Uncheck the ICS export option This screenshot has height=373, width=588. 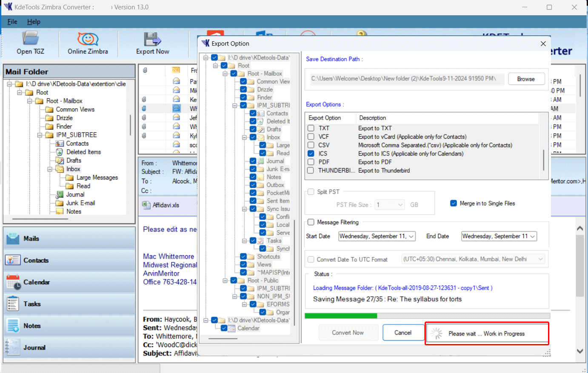311,154
